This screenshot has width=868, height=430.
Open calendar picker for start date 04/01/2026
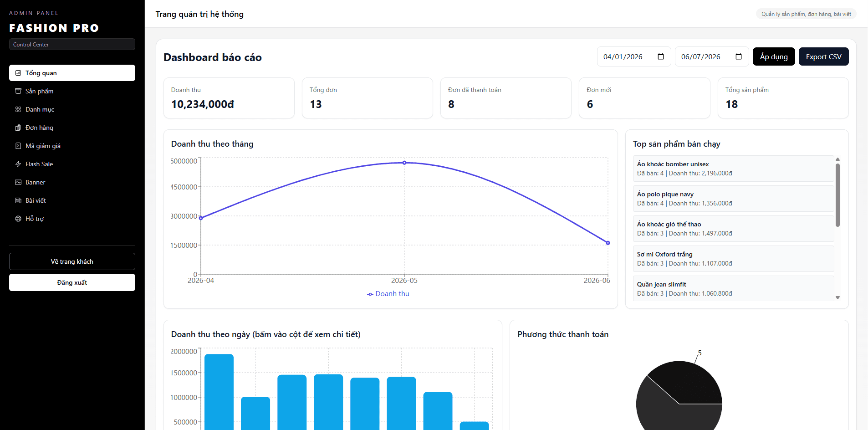pyautogui.click(x=661, y=56)
